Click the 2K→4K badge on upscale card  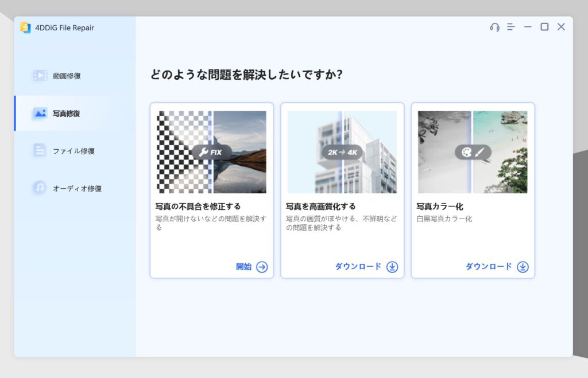tap(342, 152)
